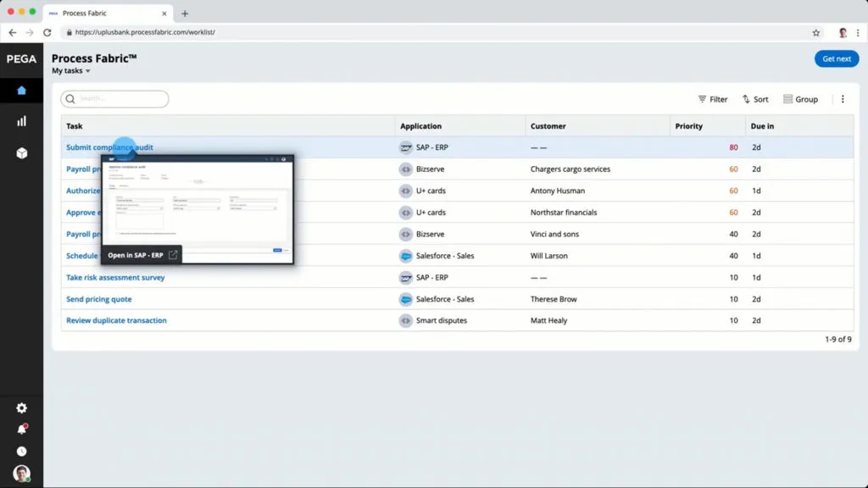Click Open in SAP - ERP button

coord(142,255)
